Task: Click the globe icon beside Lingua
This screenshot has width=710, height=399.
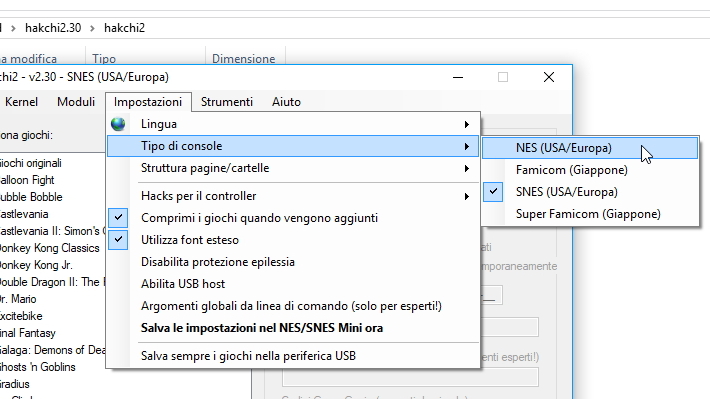Action: pyautogui.click(x=118, y=124)
